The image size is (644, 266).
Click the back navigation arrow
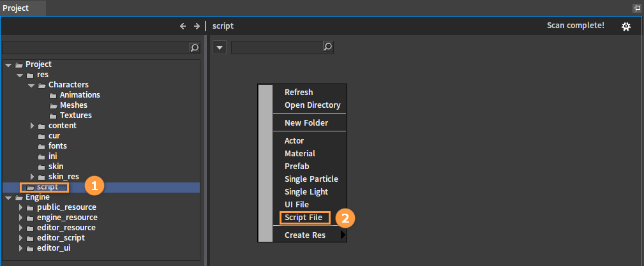coord(183,26)
